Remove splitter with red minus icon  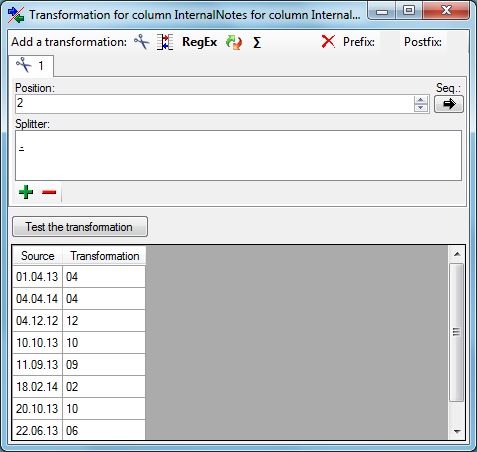(49, 192)
